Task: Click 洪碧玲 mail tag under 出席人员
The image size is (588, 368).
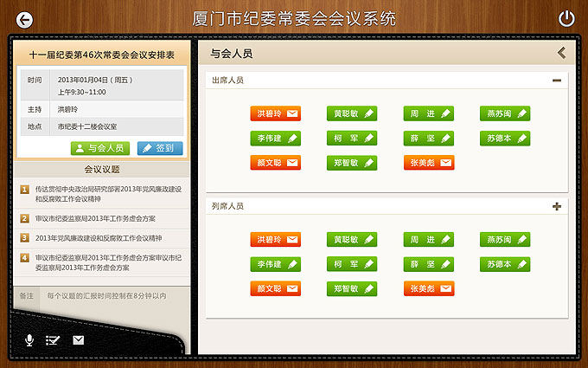Action: [276, 113]
